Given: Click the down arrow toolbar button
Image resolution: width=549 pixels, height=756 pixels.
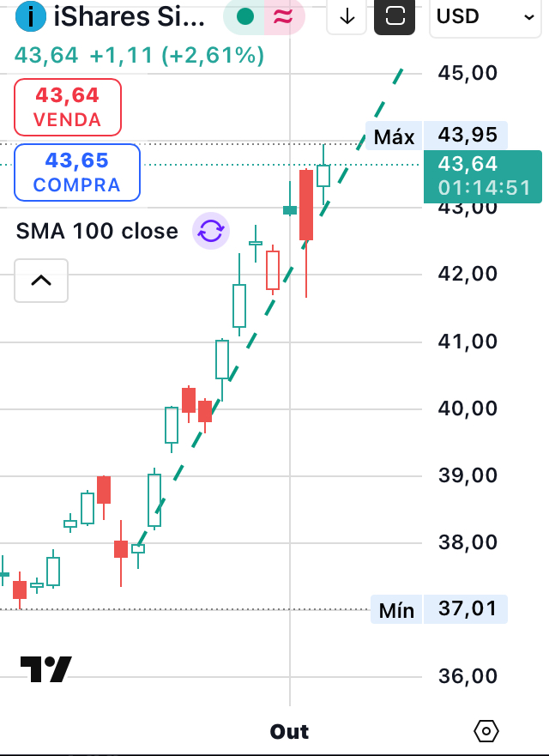Looking at the screenshot, I should [x=347, y=16].
